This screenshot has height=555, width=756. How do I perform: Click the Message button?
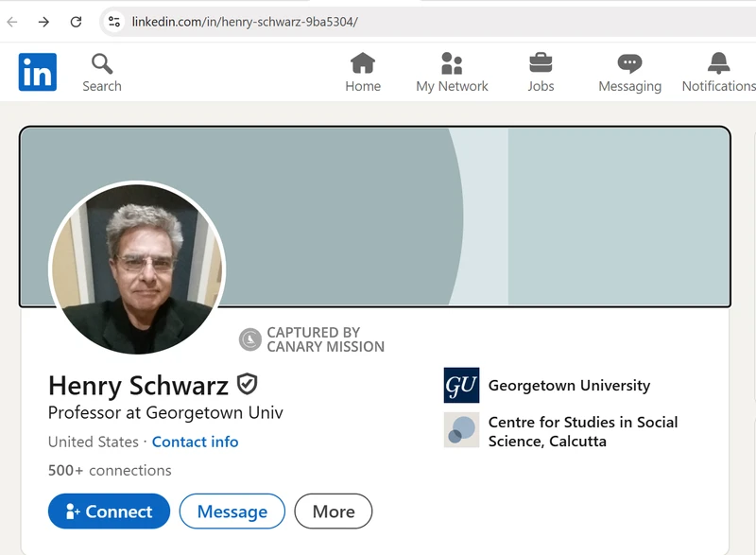click(232, 512)
